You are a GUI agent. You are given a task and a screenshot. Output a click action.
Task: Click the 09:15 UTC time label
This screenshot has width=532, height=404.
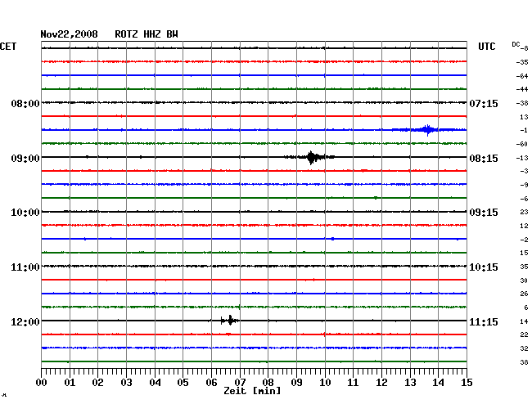click(x=484, y=213)
